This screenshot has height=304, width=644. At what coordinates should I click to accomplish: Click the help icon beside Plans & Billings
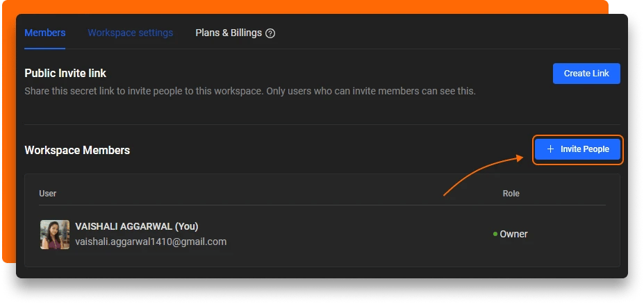coord(270,33)
